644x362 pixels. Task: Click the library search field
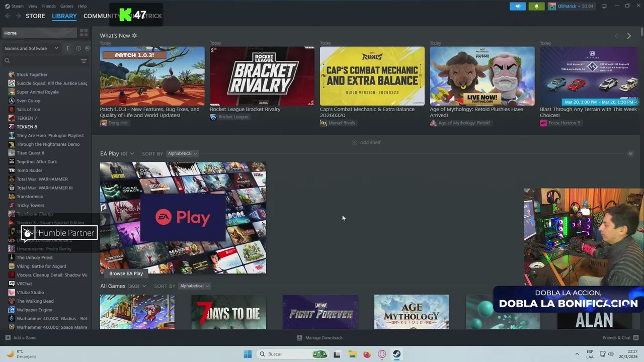point(40,61)
